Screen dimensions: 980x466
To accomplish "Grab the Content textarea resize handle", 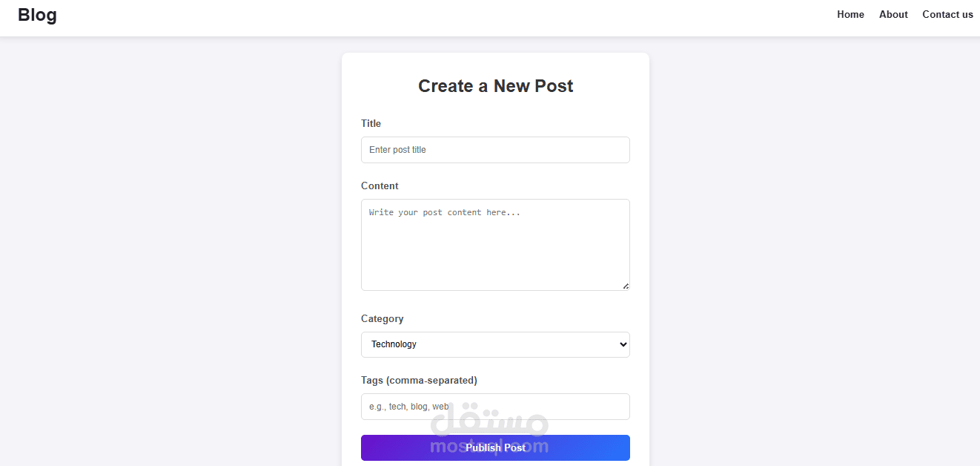I will point(626,286).
